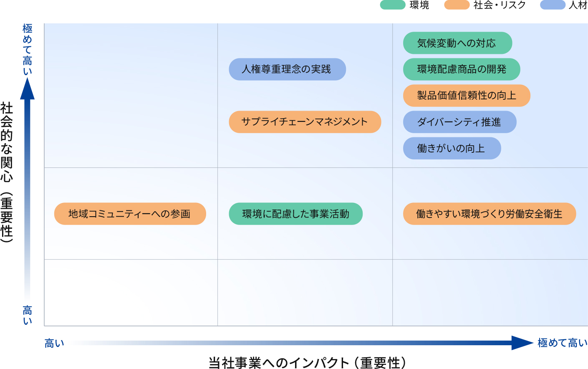Select the 環境配慮商品の開発 label
This screenshot has height=369, width=588.
[x=461, y=69]
